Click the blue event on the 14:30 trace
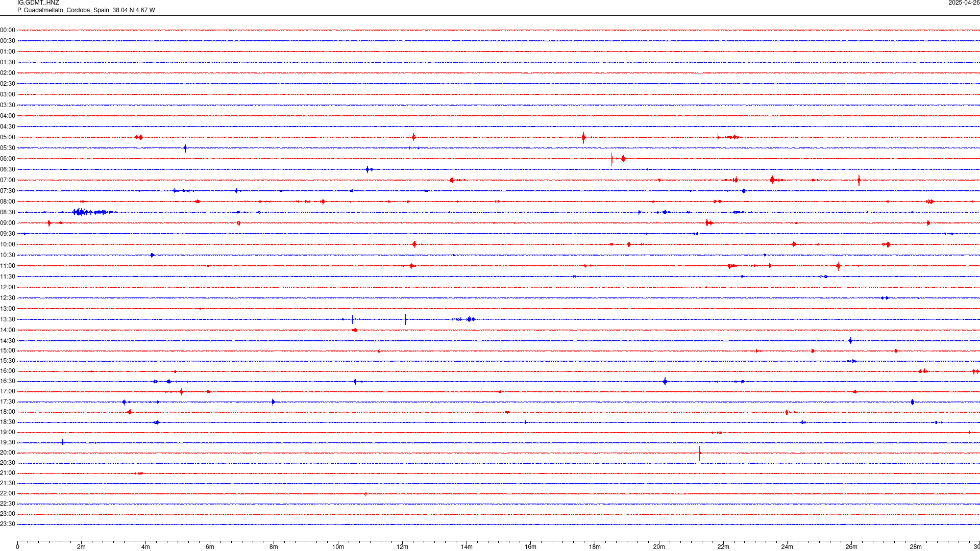This screenshot has width=980, height=551. (x=850, y=341)
